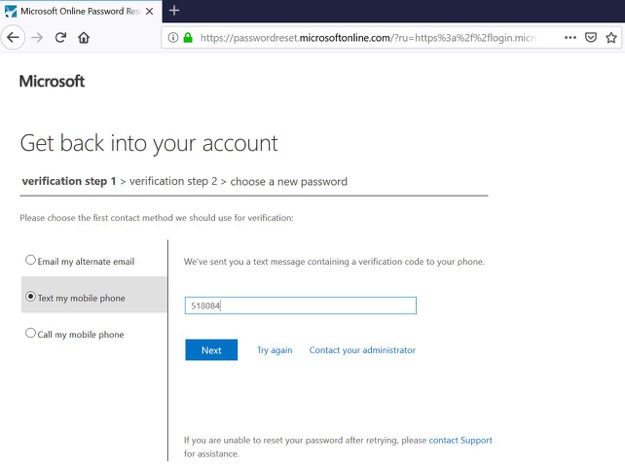The height and width of the screenshot is (468, 625).
Task: Click the browser back arrow button
Action: [x=13, y=38]
